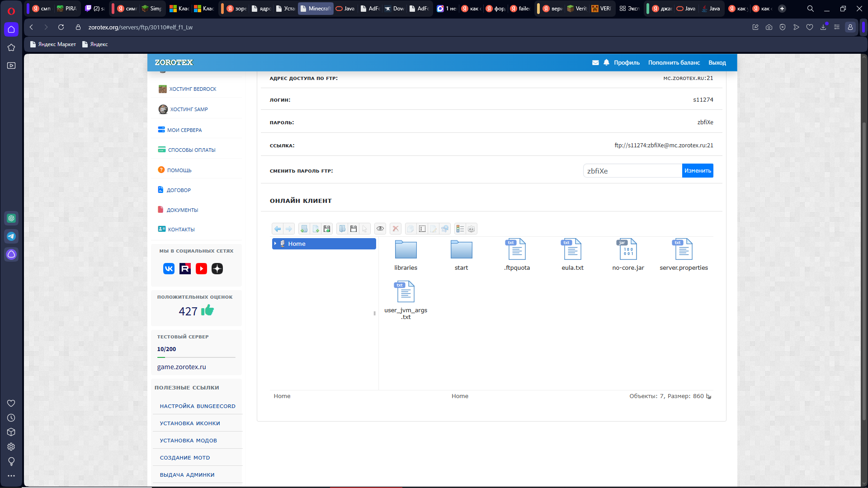
Task: Click the open folder icon in FTP toolbar
Action: pos(342,229)
